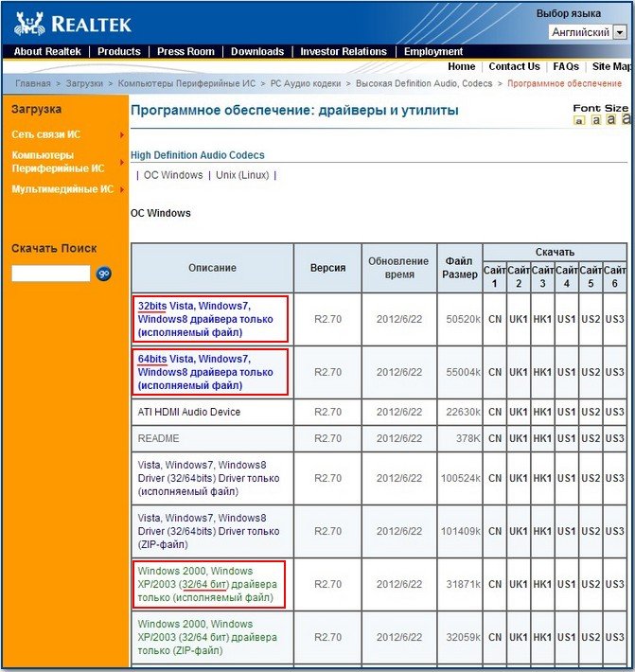
Task: Open the FAQs link
Action: click(566, 66)
